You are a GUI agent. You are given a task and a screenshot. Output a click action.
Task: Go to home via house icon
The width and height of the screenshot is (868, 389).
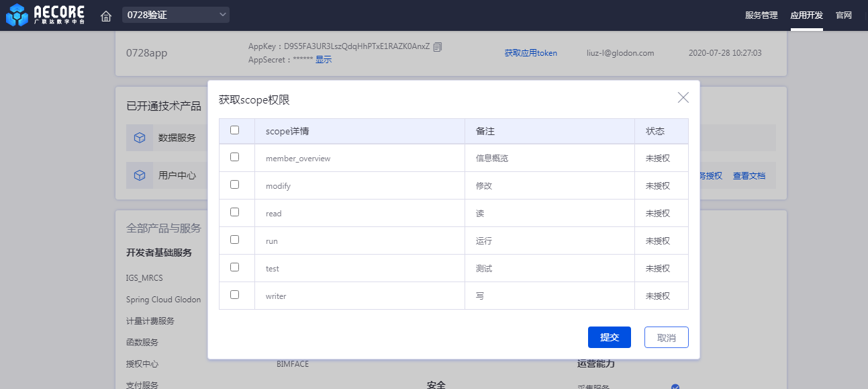[x=106, y=15]
